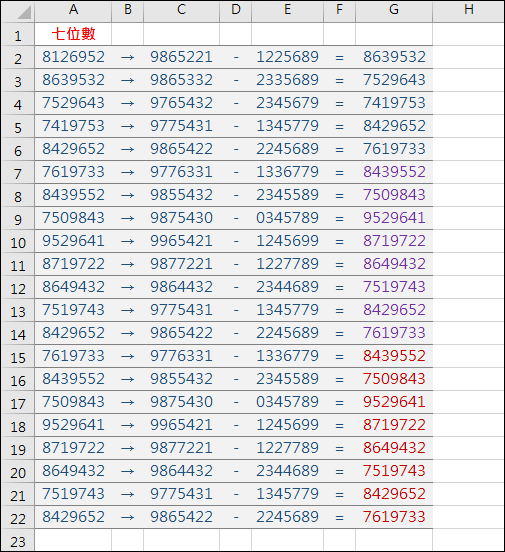The width and height of the screenshot is (505, 552).
Task: Click cell G2 containing 8639532
Action: pos(394,57)
